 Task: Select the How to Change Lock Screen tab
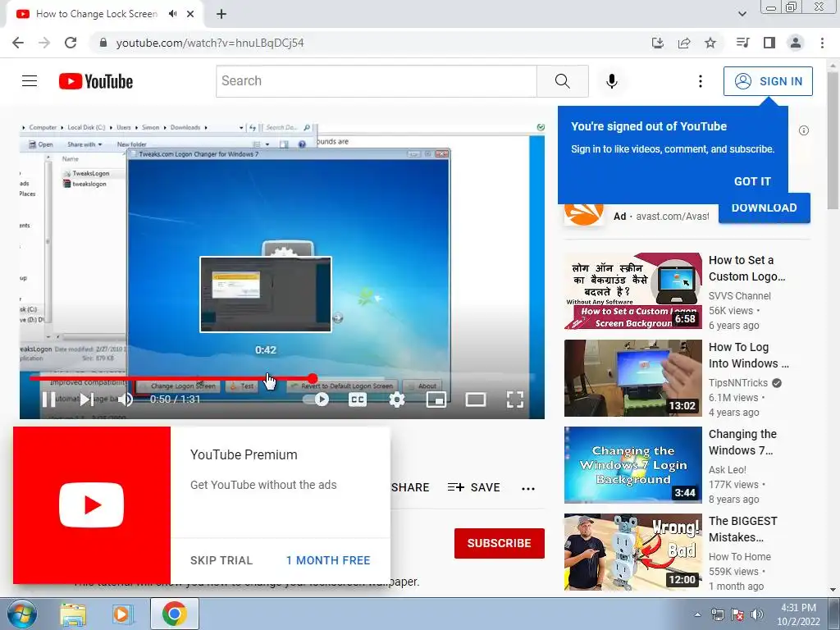(97, 14)
